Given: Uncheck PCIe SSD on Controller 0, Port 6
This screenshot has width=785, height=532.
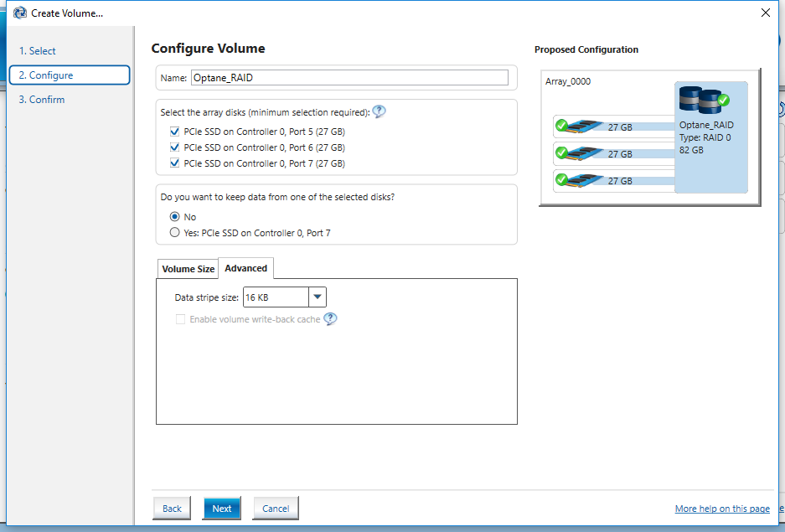Looking at the screenshot, I should [x=175, y=147].
